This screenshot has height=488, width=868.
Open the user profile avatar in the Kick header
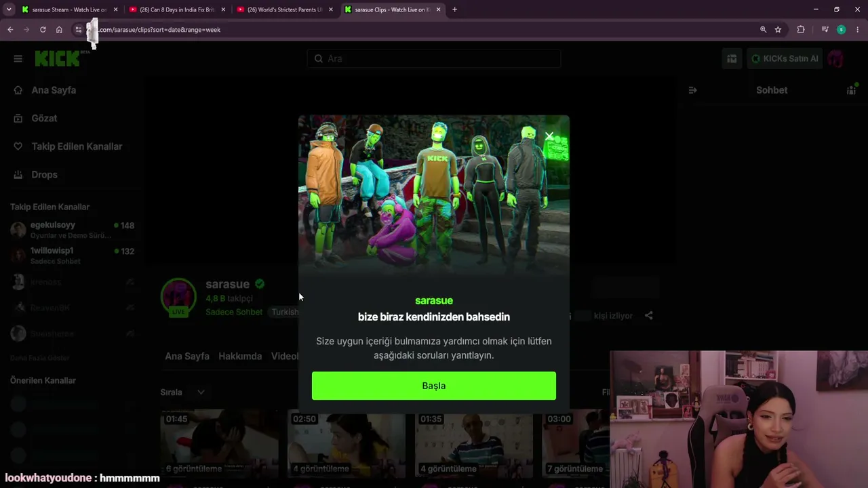pyautogui.click(x=835, y=59)
